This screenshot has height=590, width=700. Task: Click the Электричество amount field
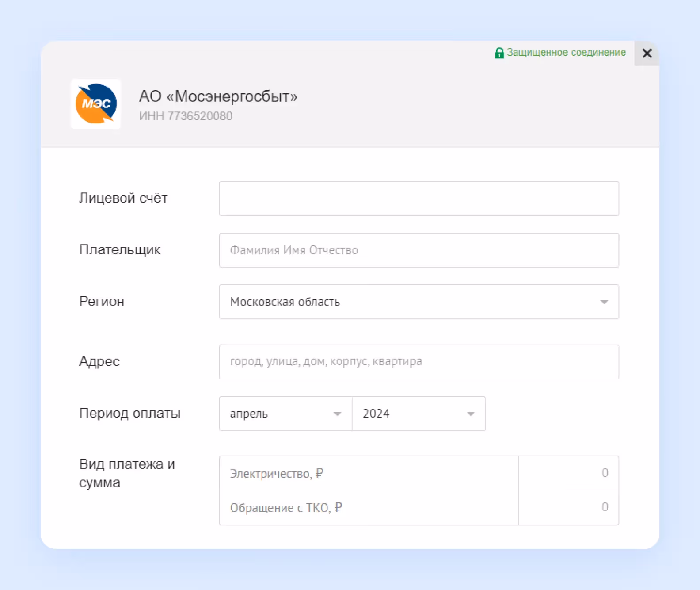click(569, 473)
